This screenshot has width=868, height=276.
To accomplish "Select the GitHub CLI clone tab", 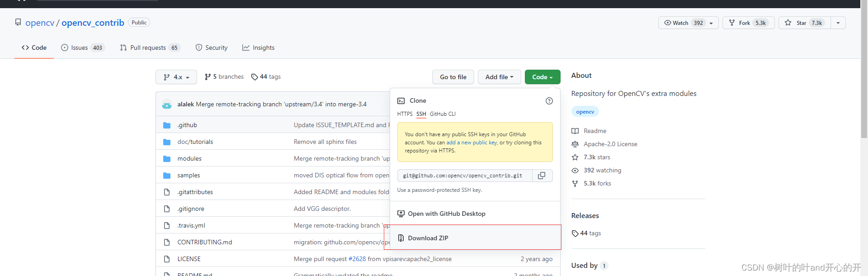I will click(443, 114).
